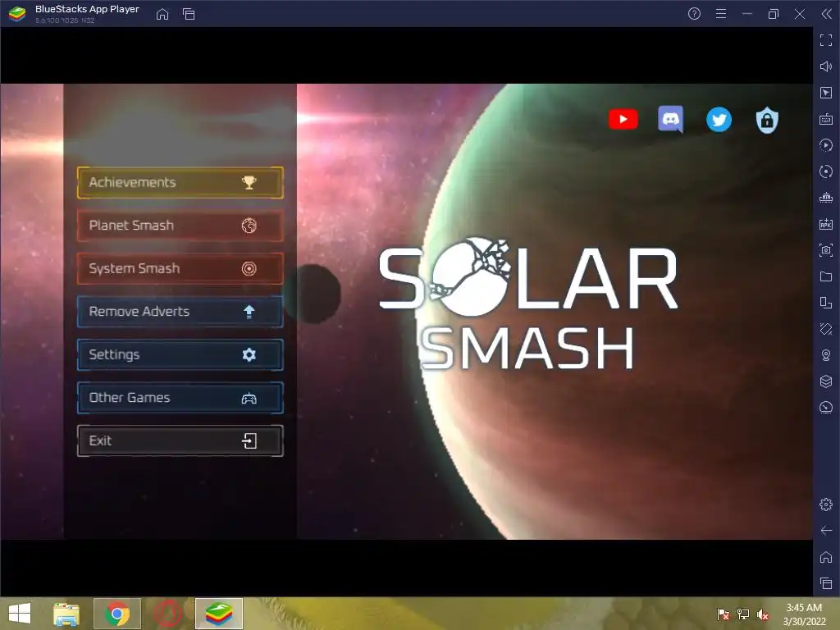This screenshot has height=630, width=840.
Task: Open the game Settings button
Action: [180, 354]
